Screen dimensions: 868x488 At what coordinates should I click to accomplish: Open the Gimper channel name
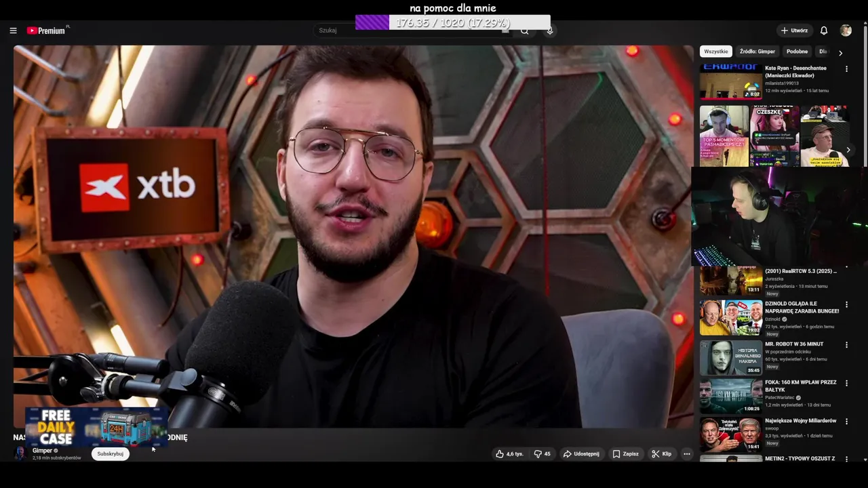(x=42, y=451)
